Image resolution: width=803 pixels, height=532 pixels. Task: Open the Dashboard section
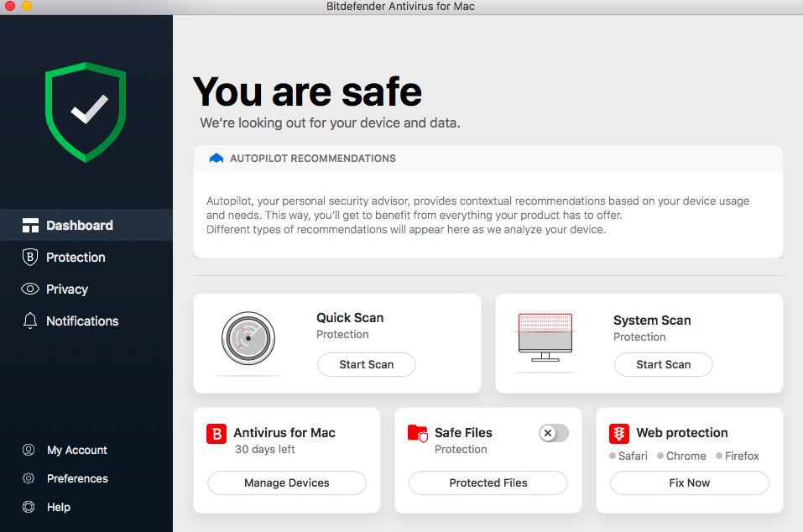(x=79, y=225)
